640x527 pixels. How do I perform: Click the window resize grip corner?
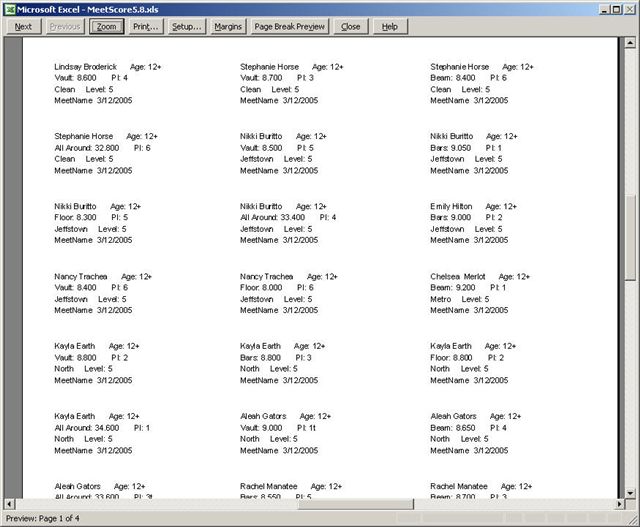(x=634, y=521)
